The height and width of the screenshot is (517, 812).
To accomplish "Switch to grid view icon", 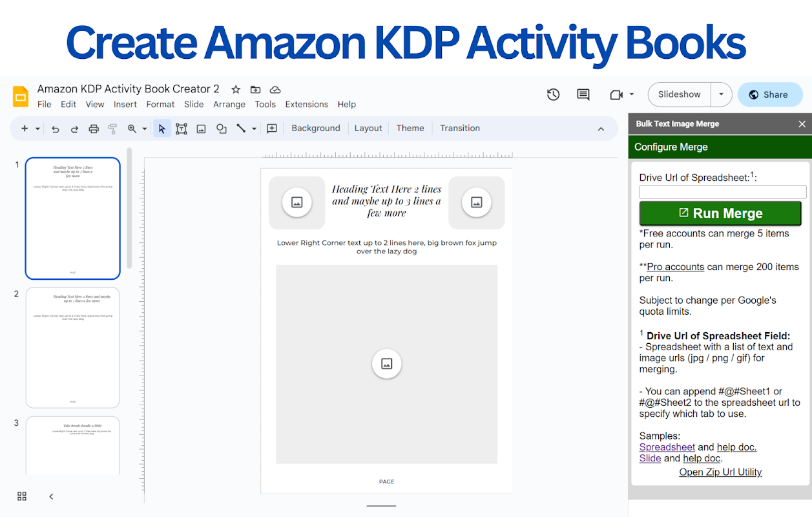I will [22, 496].
